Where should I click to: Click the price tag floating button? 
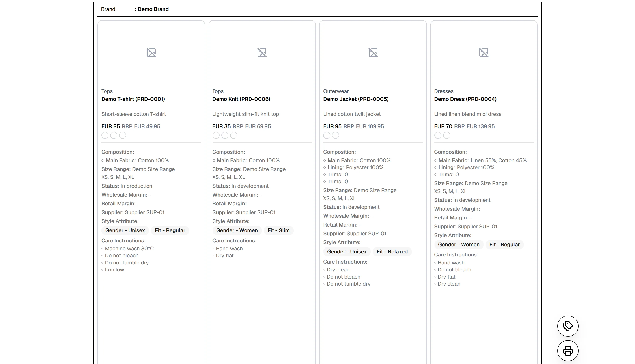568,326
